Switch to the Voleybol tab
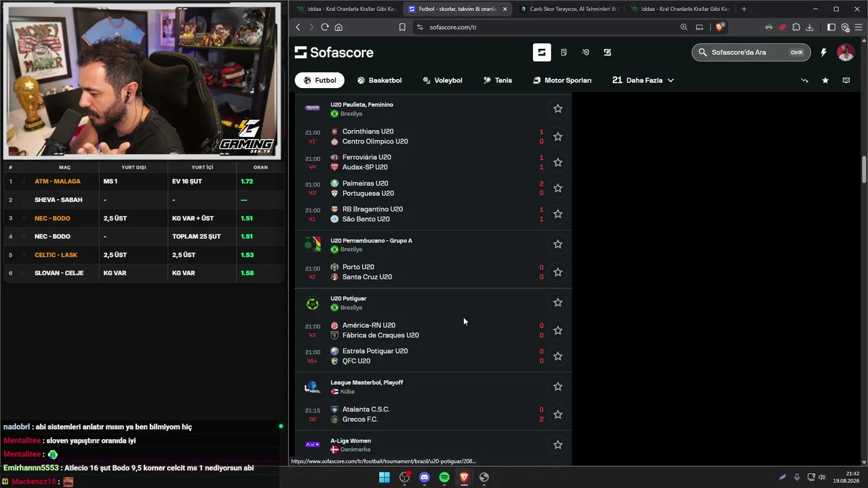Screen dimensions: 868x488 [x=442, y=80]
